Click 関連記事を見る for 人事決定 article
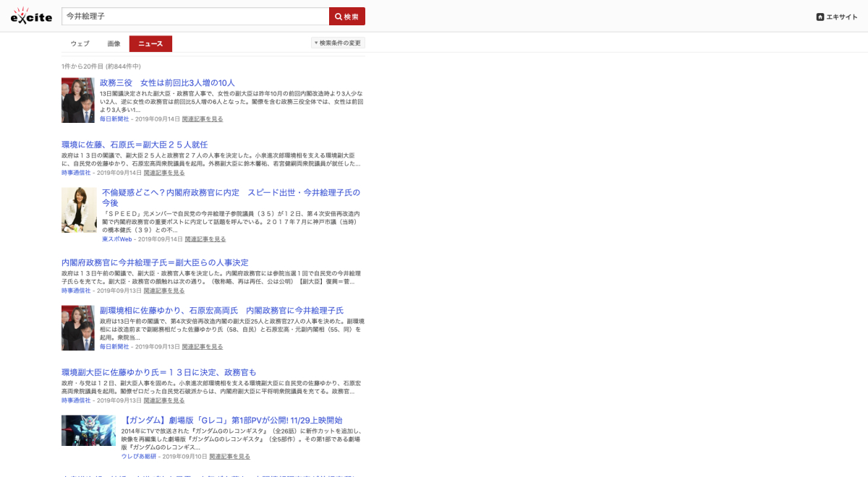The height and width of the screenshot is (477, 868). (164, 291)
